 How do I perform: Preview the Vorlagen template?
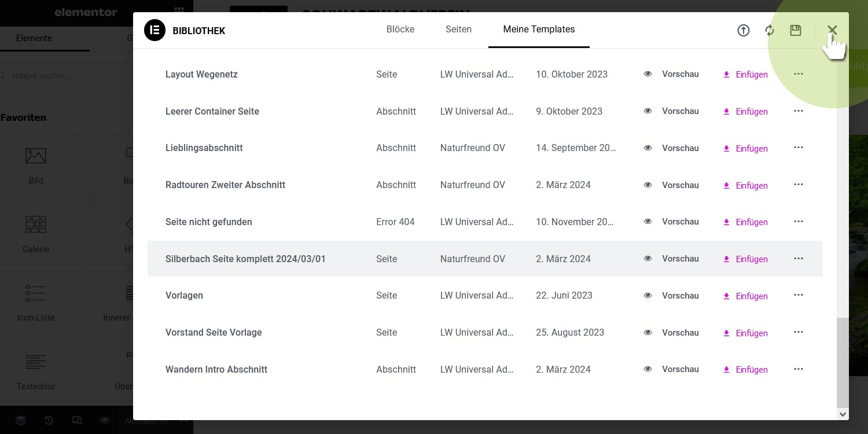671,296
